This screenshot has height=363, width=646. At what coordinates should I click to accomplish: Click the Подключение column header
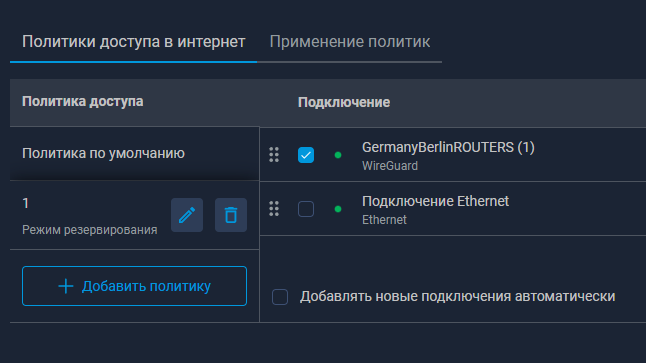pyautogui.click(x=344, y=102)
